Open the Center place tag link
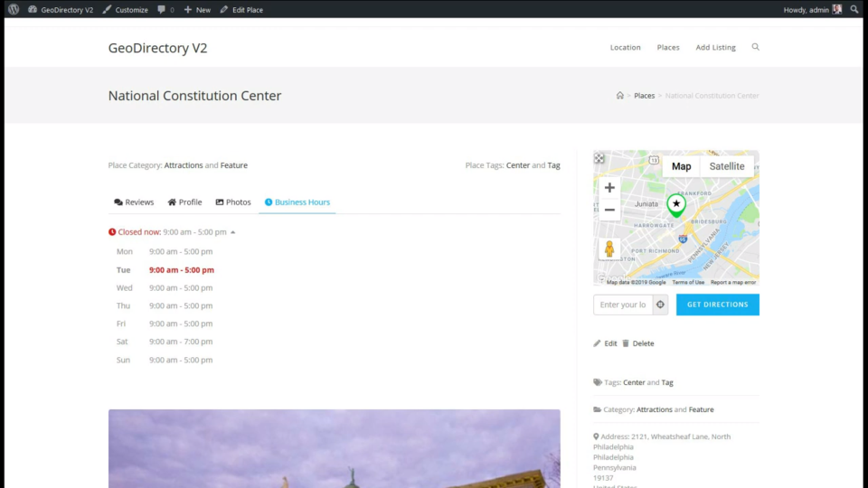Image resolution: width=868 pixels, height=488 pixels. point(517,164)
